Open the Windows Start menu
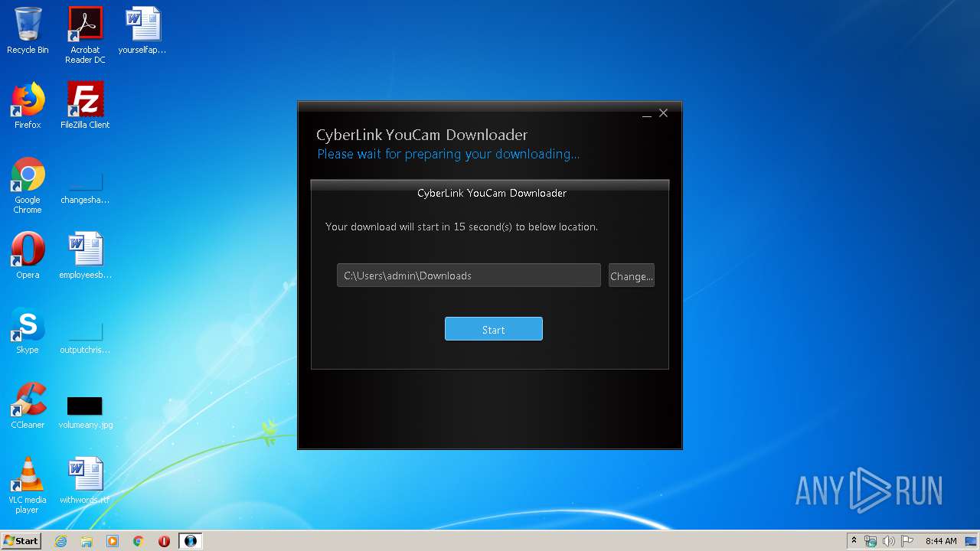 (21, 540)
